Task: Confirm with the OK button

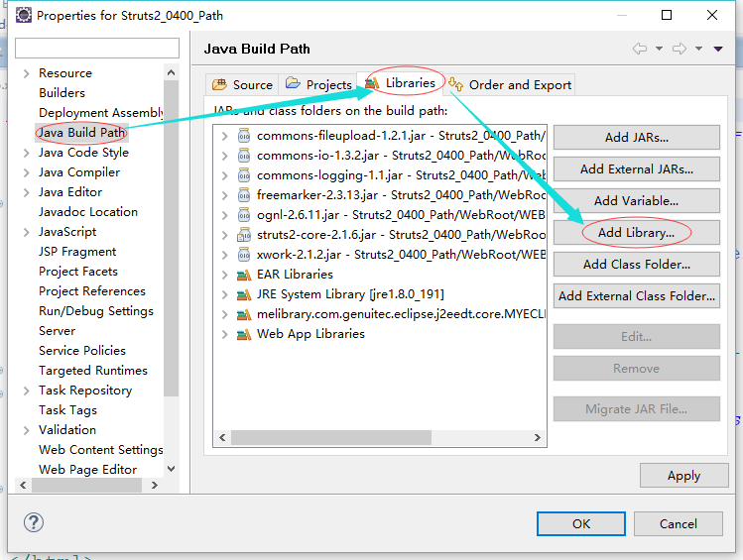Action: point(581,523)
